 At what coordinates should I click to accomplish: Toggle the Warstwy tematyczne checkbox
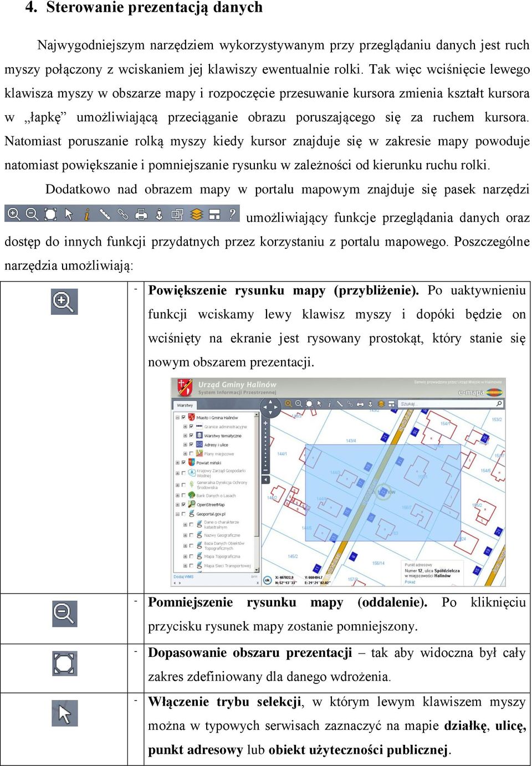pos(191,435)
